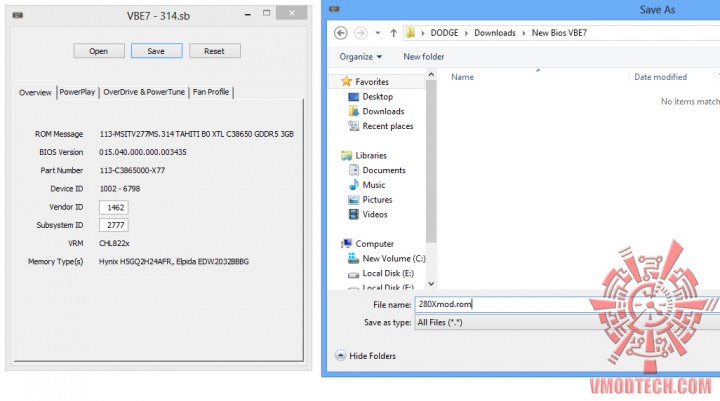This screenshot has width=720, height=401.
Task: Select New Bios VBE7 breadcrumb
Action: pyautogui.click(x=559, y=33)
